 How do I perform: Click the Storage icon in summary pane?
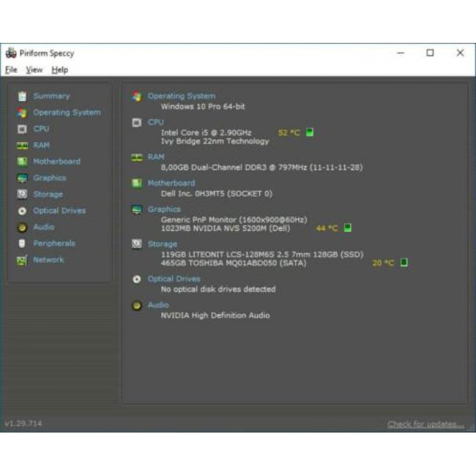tap(137, 244)
